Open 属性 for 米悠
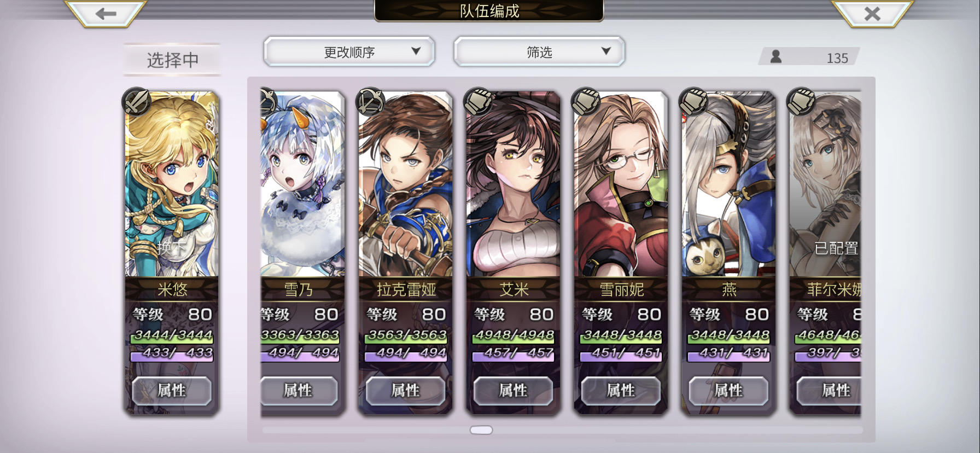 [x=172, y=391]
